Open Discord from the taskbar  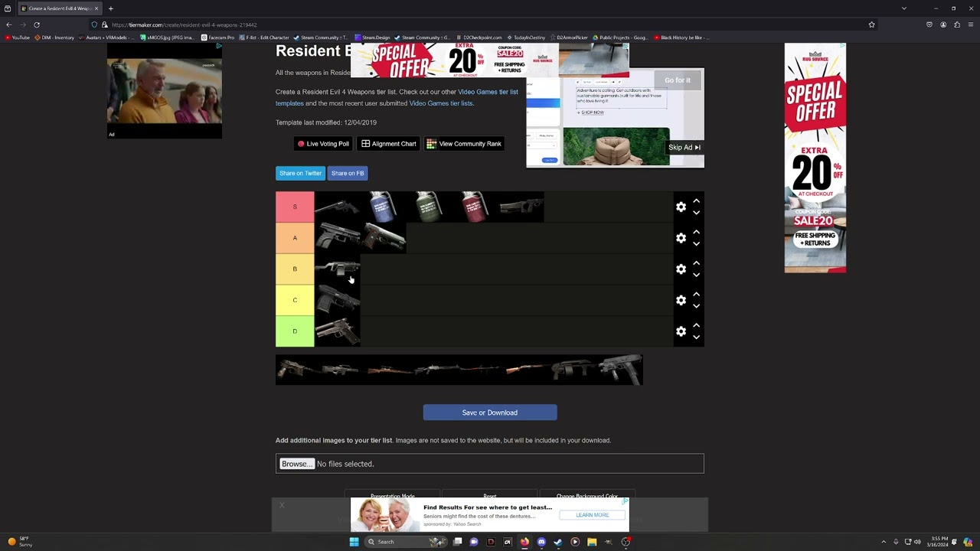point(541,542)
